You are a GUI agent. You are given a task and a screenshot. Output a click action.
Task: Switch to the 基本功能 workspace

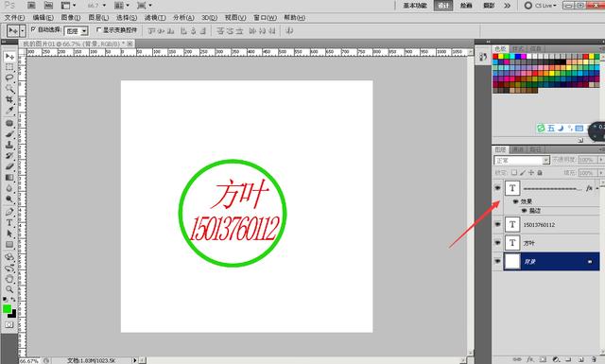pyautogui.click(x=415, y=6)
